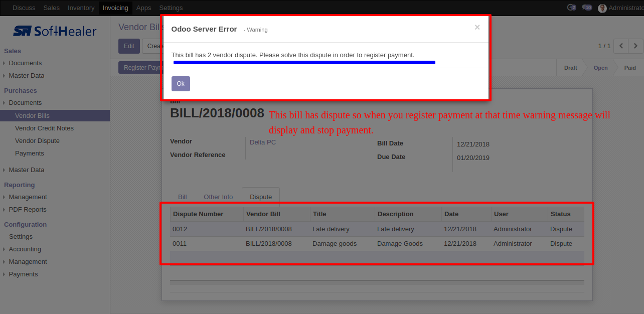This screenshot has height=314, width=644.
Task: Open the Delta PC vendor link
Action: [263, 142]
